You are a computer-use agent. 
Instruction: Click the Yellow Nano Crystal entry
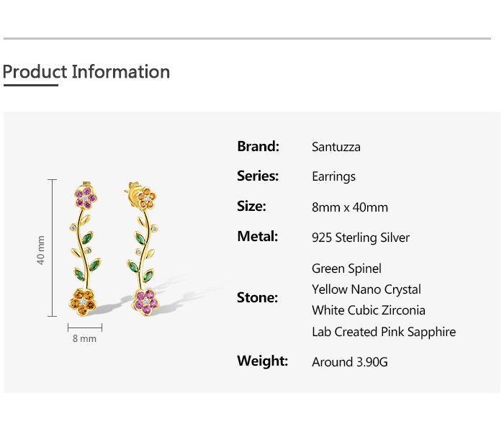click(x=366, y=289)
